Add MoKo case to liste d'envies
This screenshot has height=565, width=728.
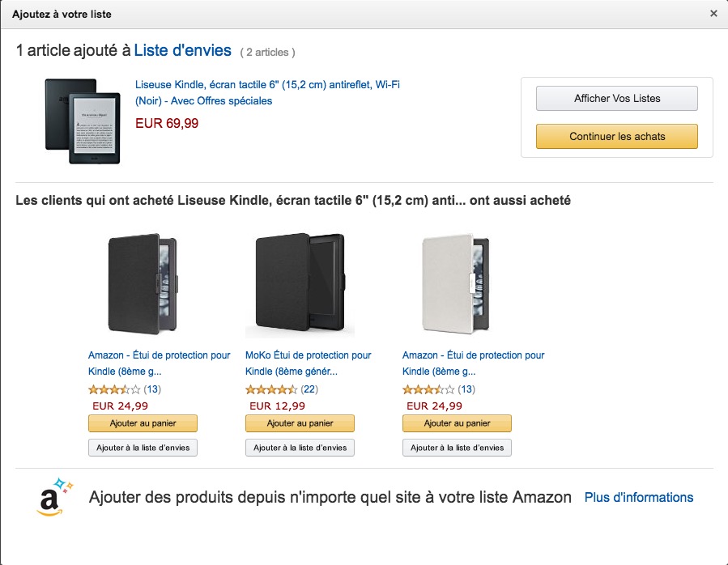pos(300,448)
